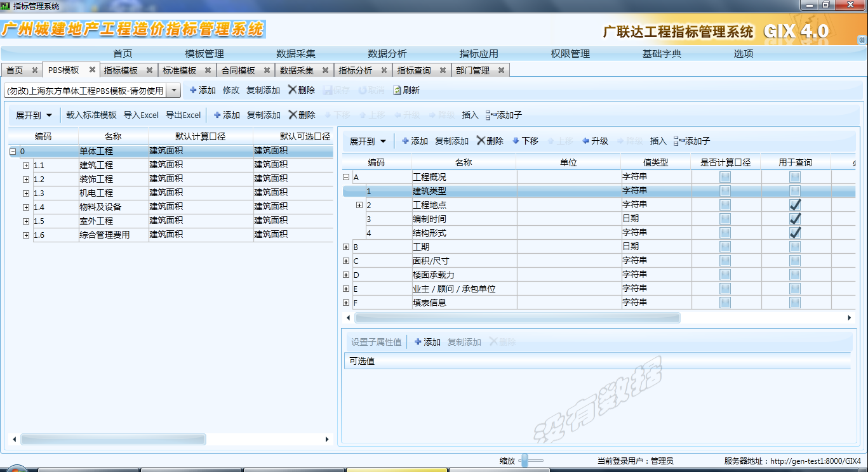The width and height of the screenshot is (868, 472).
Task: Open the 模板管理 menu
Action: [204, 54]
